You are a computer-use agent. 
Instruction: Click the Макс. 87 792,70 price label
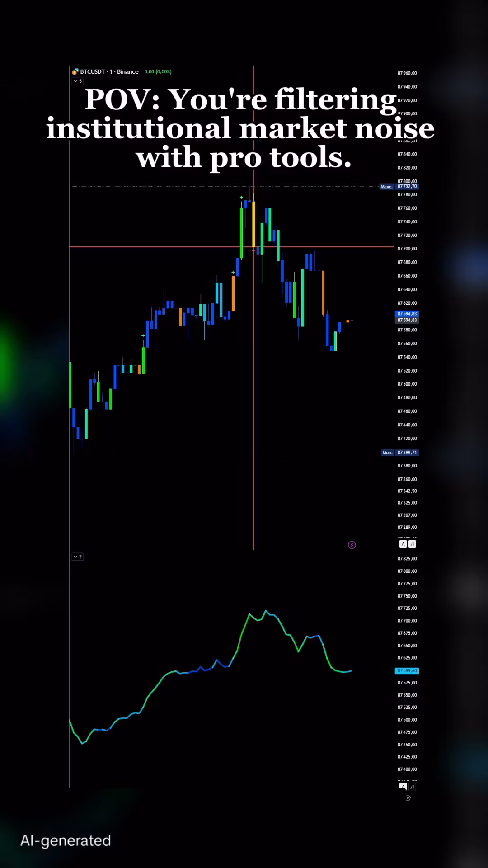point(399,186)
